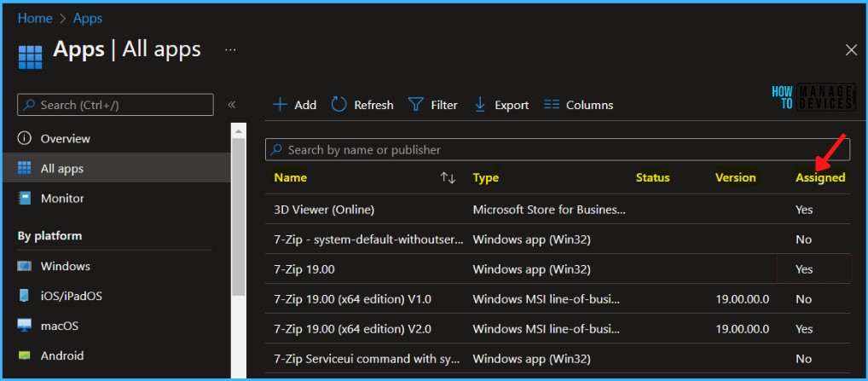Open the 7-Zip 19.00 app row

(x=558, y=269)
